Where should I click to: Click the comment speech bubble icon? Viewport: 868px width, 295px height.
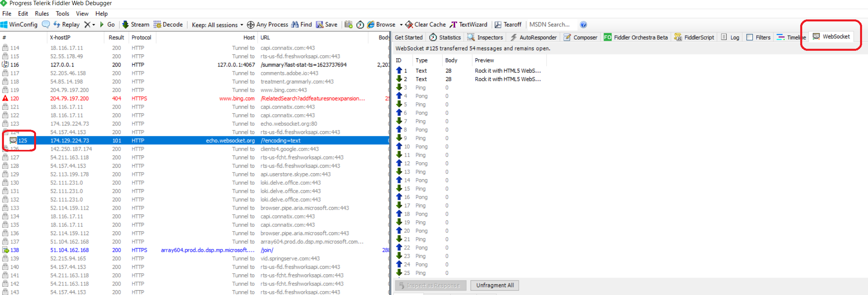(46, 25)
